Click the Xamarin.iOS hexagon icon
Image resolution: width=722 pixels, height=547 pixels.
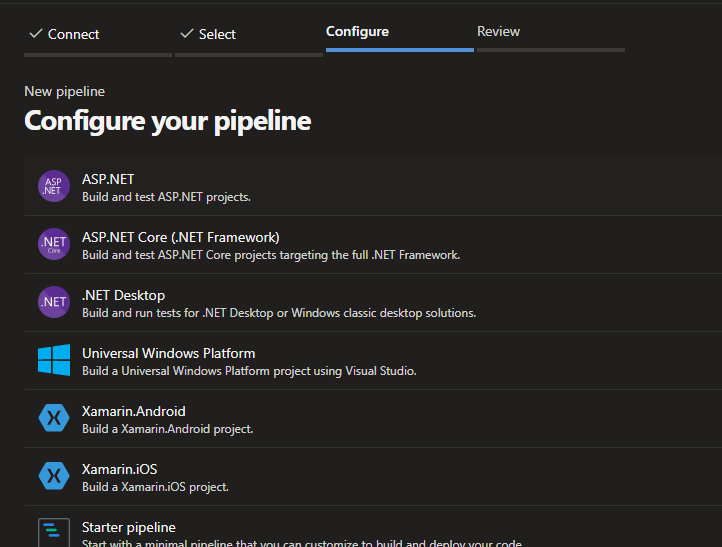point(54,476)
